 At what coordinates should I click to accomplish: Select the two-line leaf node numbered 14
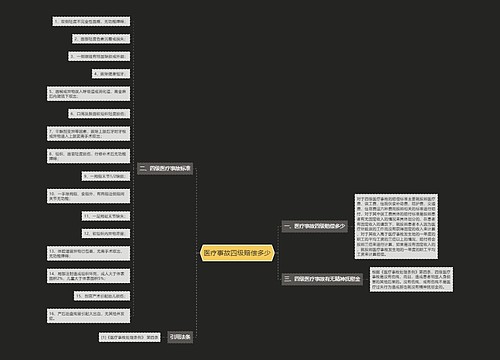(x=88, y=276)
